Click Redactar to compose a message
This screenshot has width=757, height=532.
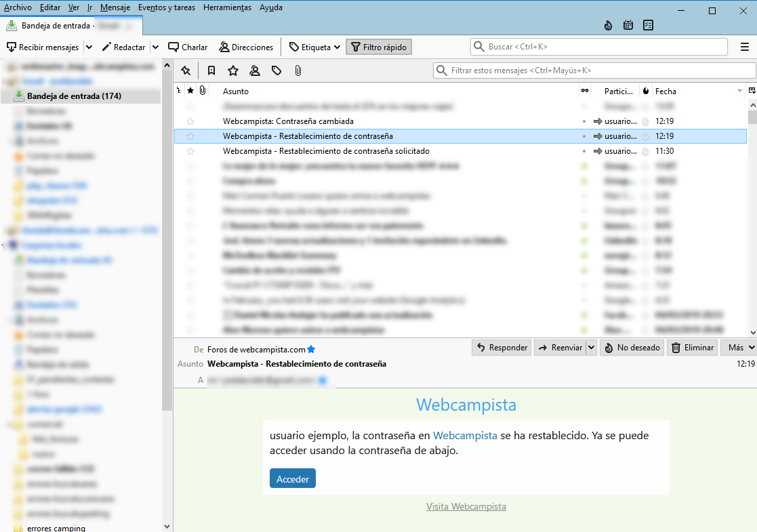coord(124,47)
